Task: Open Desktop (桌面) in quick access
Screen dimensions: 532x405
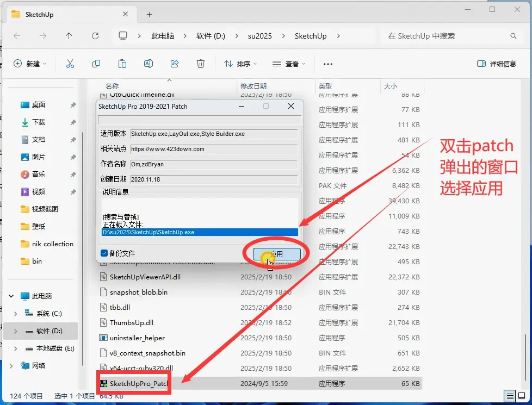Action: (38, 105)
